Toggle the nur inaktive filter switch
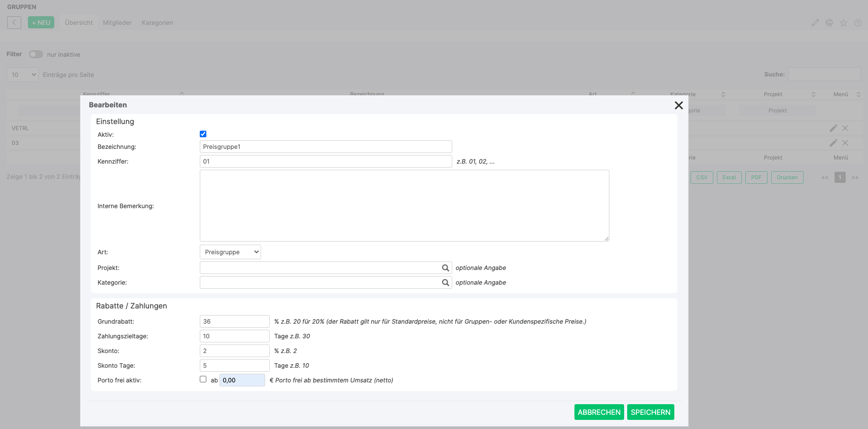Image resolution: width=868 pixels, height=429 pixels. point(35,54)
